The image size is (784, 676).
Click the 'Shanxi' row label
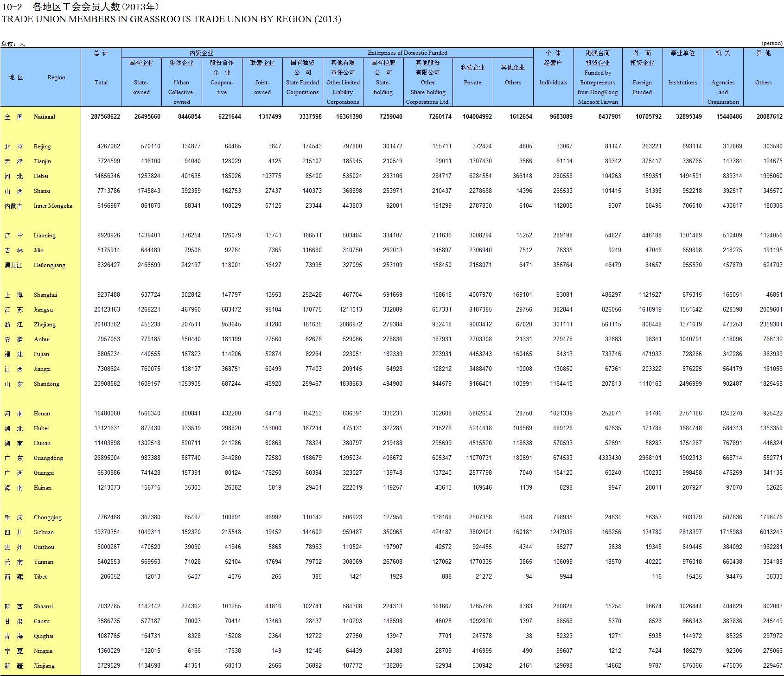42,191
